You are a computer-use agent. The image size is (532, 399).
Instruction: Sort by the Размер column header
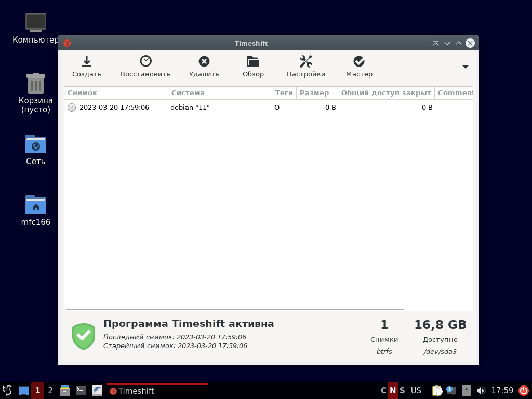tap(317, 93)
